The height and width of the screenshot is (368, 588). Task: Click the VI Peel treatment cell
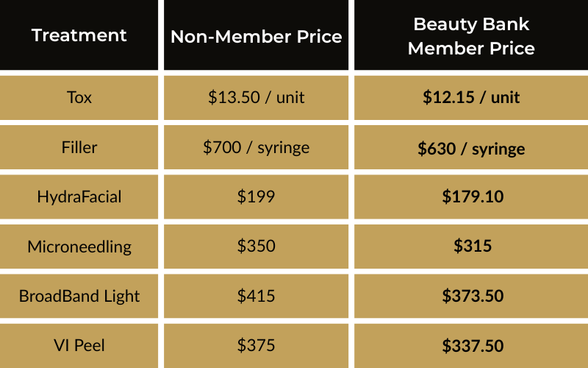coord(79,345)
